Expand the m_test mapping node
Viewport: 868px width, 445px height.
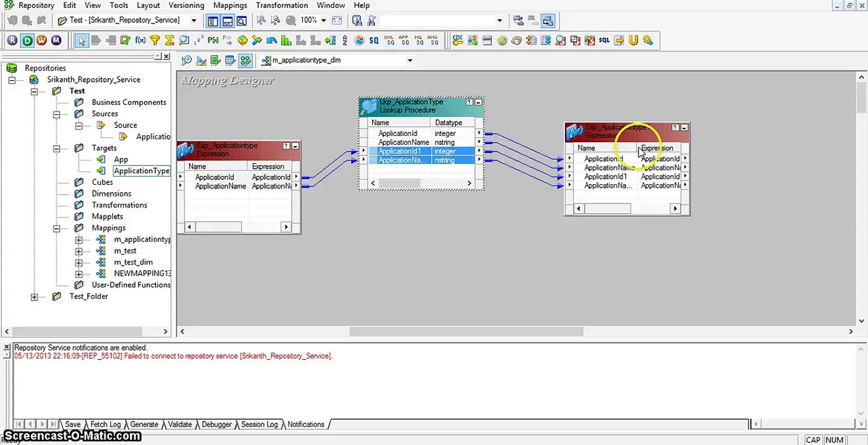point(79,251)
